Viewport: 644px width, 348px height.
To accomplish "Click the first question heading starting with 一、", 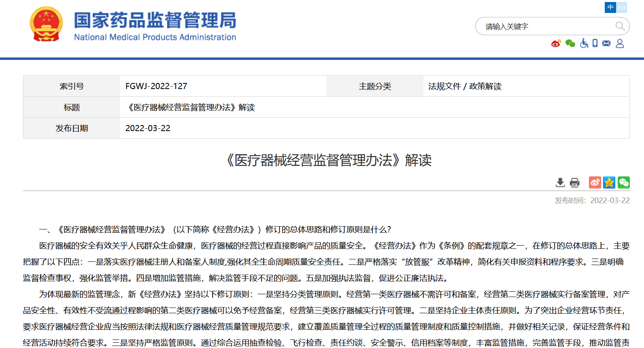I will (215, 229).
